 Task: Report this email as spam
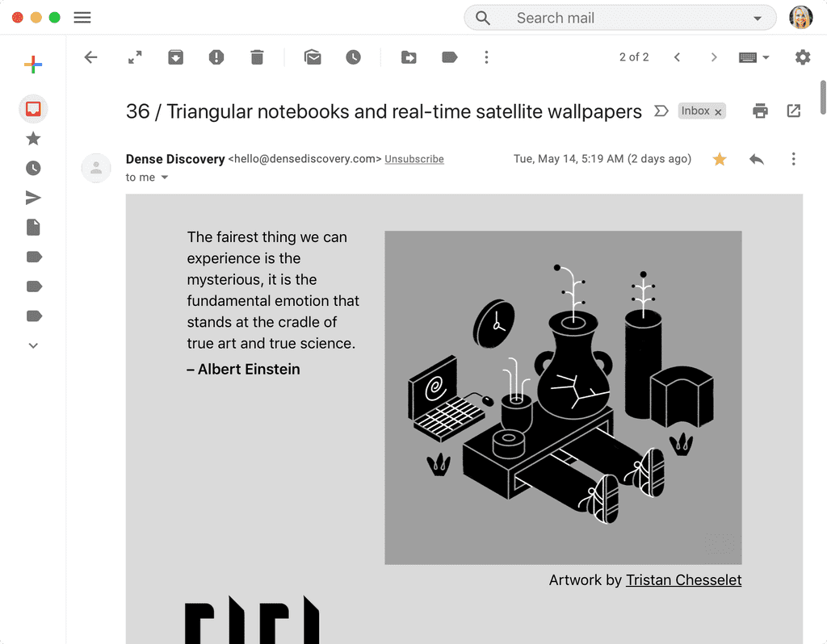(x=216, y=57)
